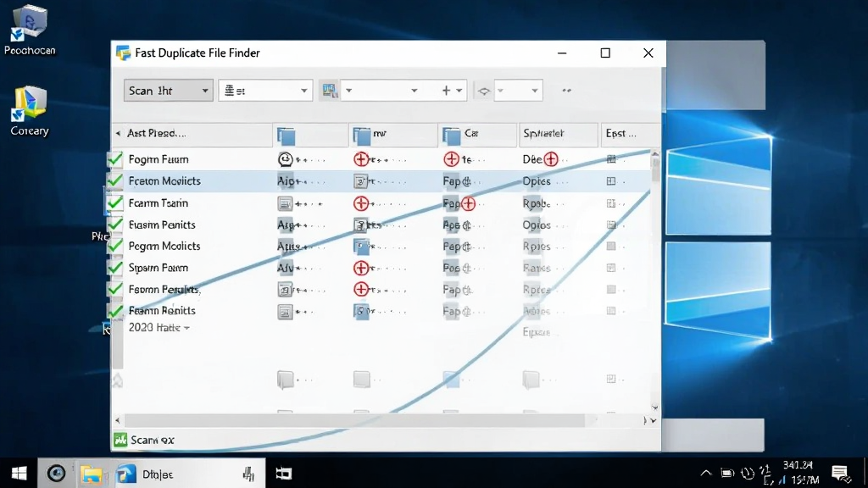The width and height of the screenshot is (868, 488).
Task: Click the Dtiajec taskbar app button
Action: 188,474
